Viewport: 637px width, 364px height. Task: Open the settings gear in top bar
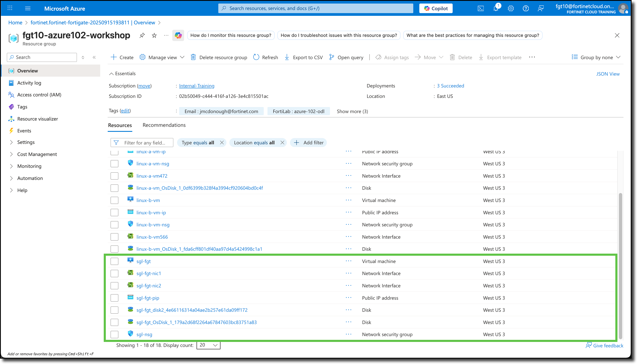[x=511, y=8]
